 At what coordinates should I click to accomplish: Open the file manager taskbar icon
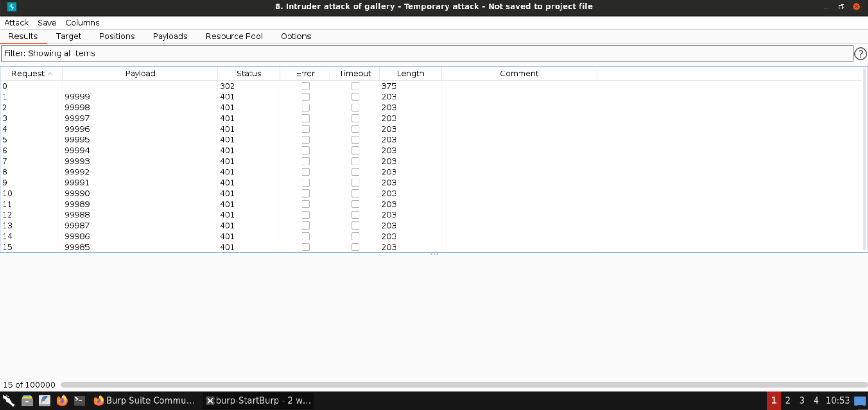[27, 401]
